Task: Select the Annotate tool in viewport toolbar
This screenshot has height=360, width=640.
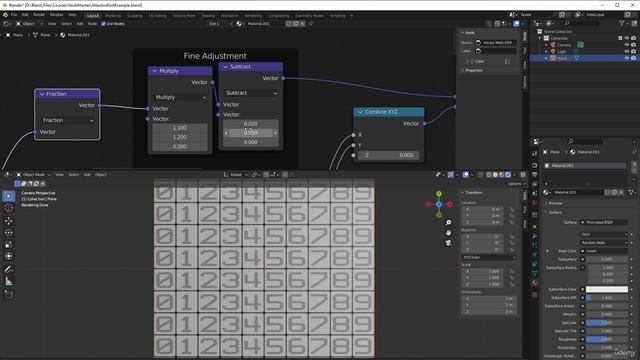Action: point(9,269)
